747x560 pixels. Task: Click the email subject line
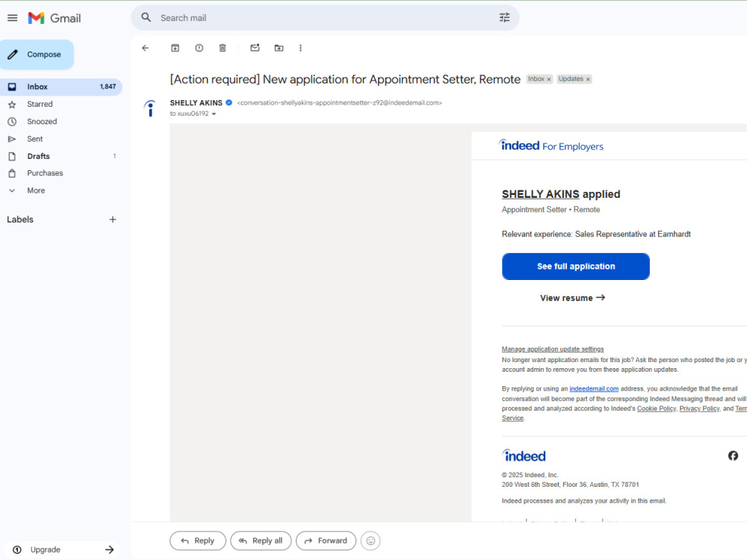(x=345, y=79)
